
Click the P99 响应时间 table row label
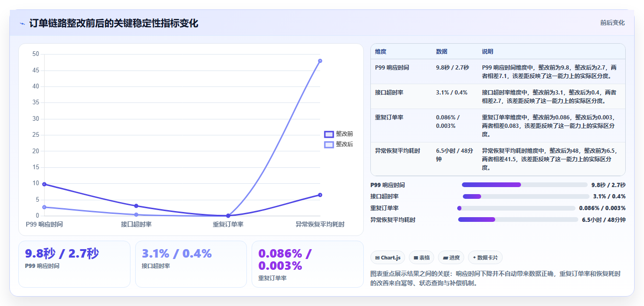(392, 68)
